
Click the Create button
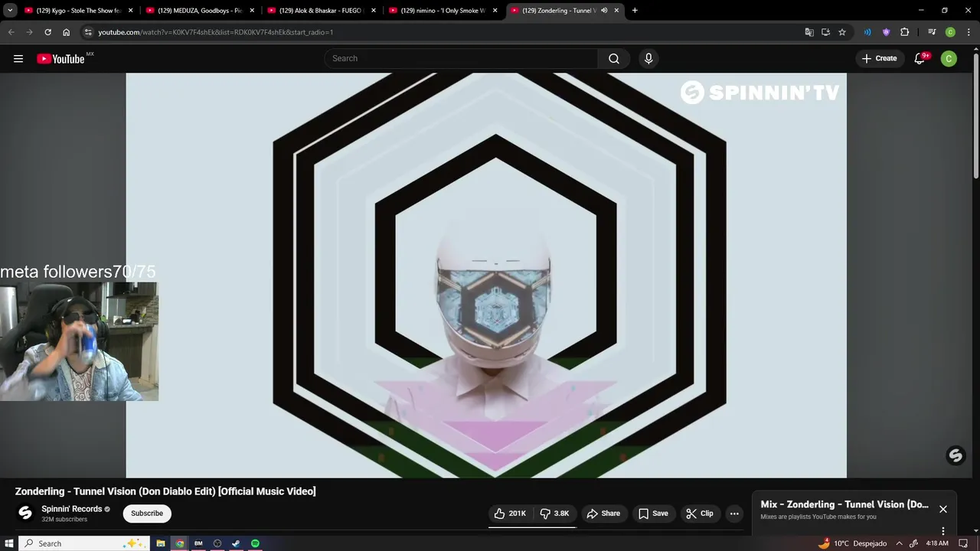[x=879, y=59]
